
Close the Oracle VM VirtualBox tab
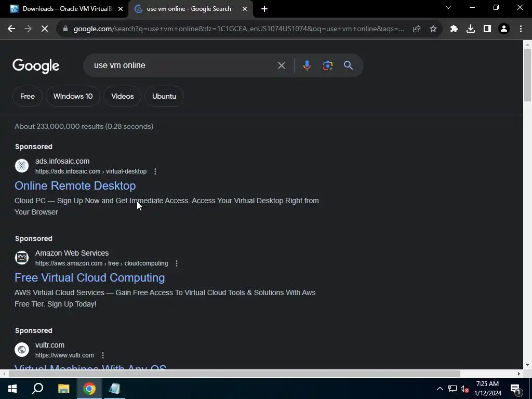point(121,9)
